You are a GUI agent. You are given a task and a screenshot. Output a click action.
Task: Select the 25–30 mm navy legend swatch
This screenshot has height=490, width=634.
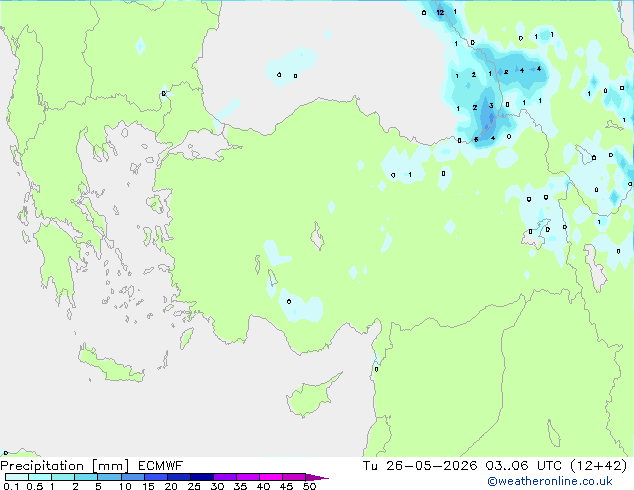pos(202,477)
